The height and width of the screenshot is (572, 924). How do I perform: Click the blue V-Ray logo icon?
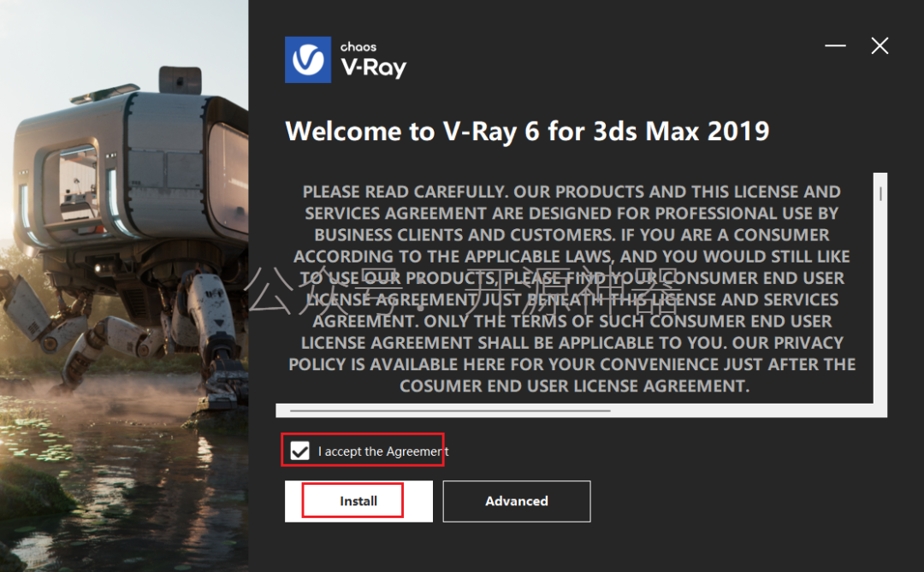(308, 60)
